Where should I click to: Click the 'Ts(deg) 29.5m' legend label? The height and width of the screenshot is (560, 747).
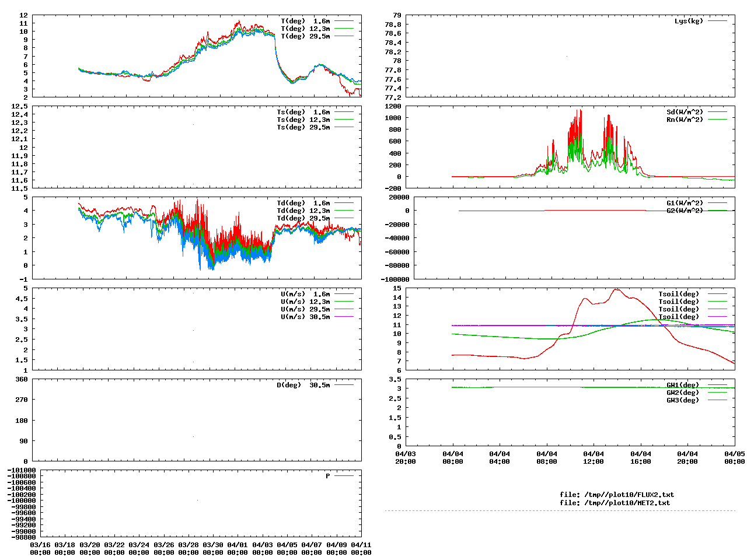click(303, 127)
